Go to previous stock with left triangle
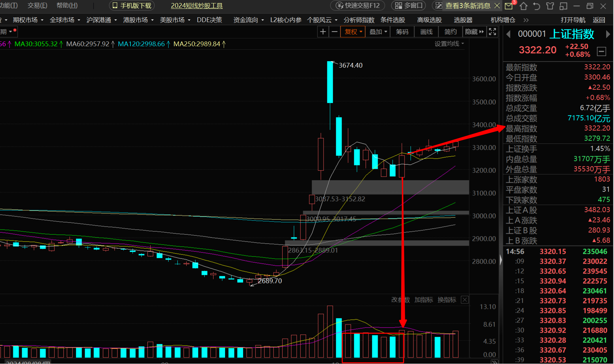This screenshot has width=614, height=364. [x=508, y=34]
